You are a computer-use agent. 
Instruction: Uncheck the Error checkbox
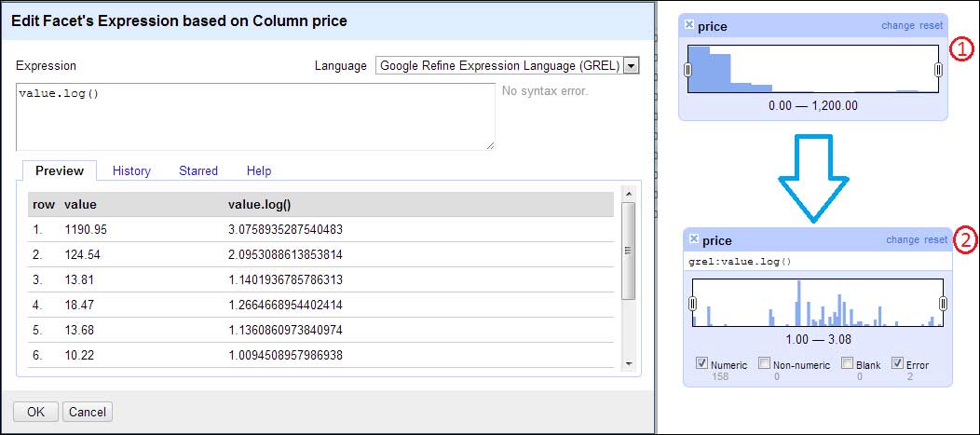pyautogui.click(x=897, y=363)
